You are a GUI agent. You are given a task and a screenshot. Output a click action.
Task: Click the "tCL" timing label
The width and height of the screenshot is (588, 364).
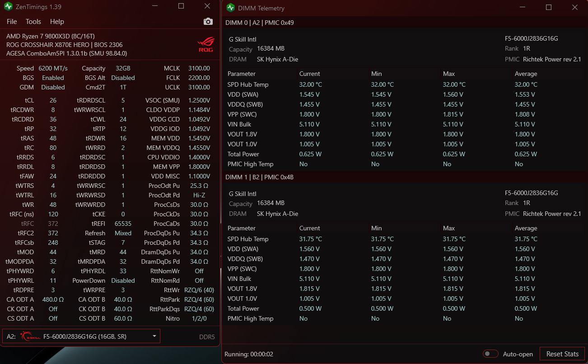click(29, 100)
